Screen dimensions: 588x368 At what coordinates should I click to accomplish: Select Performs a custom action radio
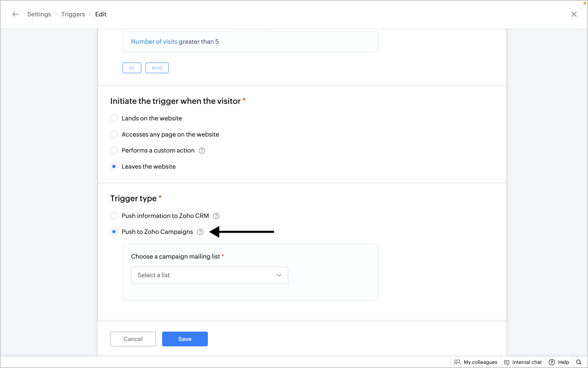pyautogui.click(x=114, y=150)
